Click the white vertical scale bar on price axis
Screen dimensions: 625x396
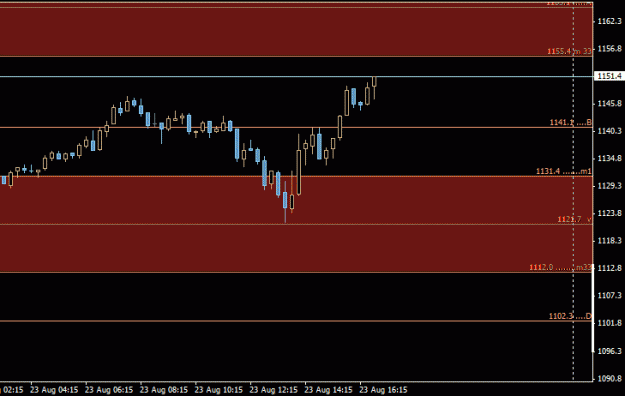click(593, 309)
